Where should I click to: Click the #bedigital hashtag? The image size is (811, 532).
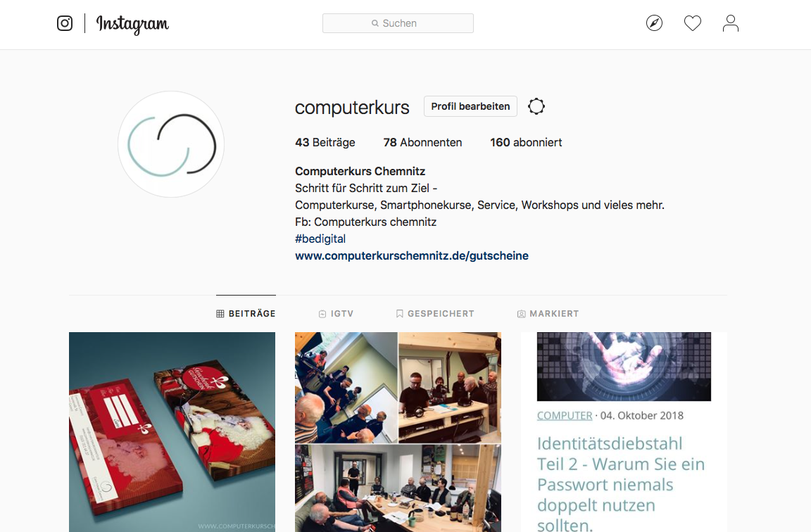click(x=320, y=239)
